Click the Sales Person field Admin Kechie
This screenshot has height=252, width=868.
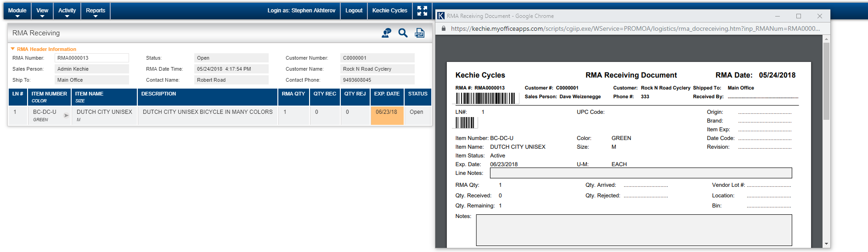(x=92, y=69)
